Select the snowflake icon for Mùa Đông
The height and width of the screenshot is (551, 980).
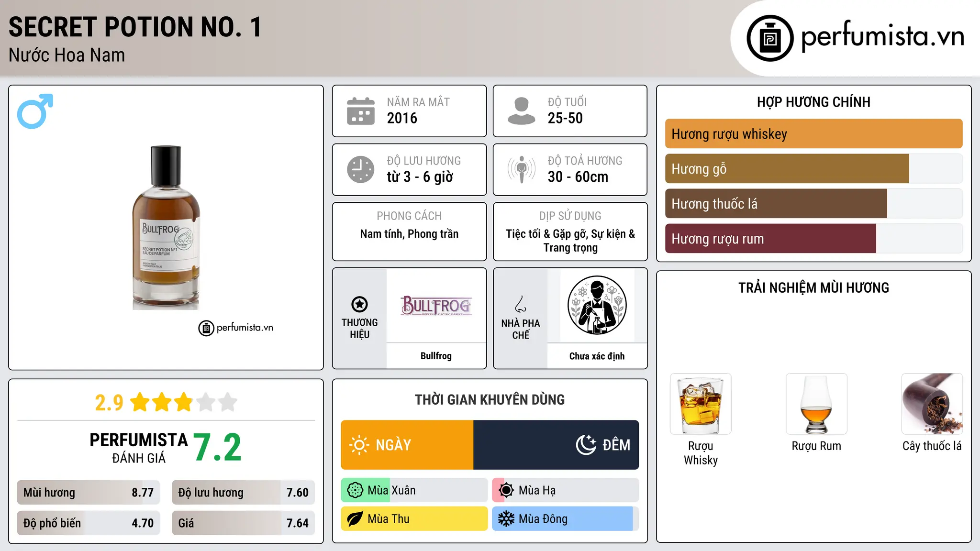click(506, 519)
